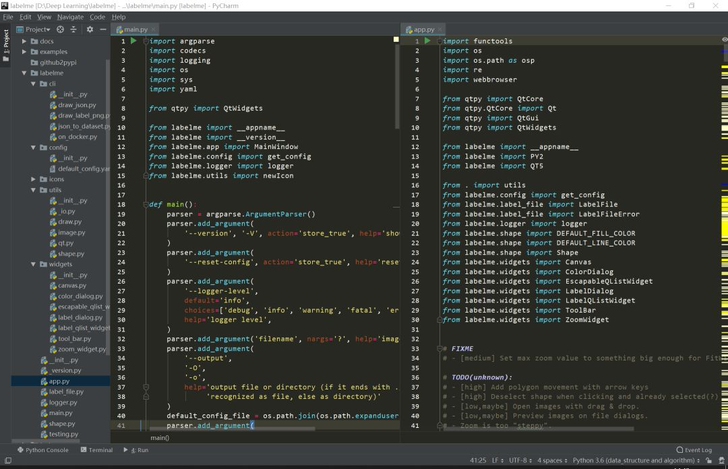Open the Event Log
728x469 pixels.
coord(694,450)
